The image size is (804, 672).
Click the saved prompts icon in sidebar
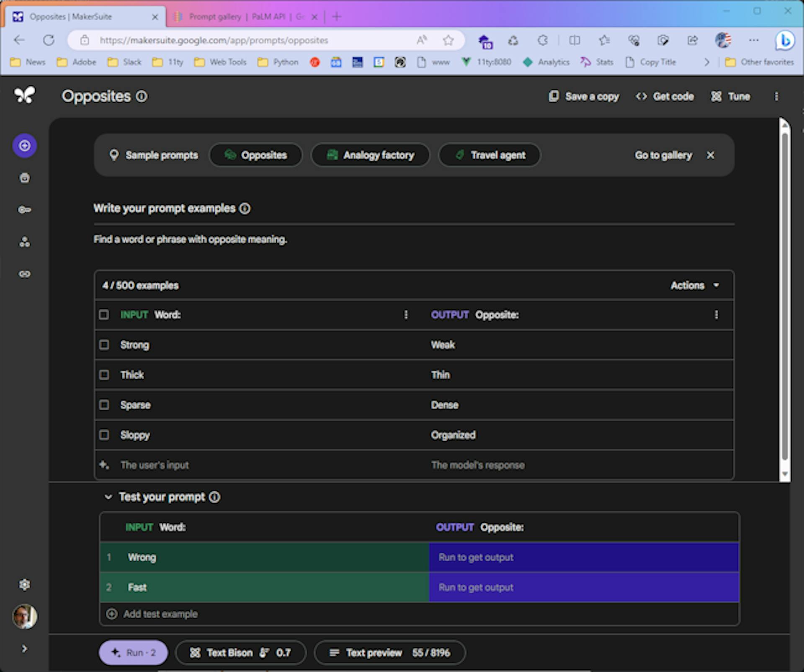tap(25, 177)
